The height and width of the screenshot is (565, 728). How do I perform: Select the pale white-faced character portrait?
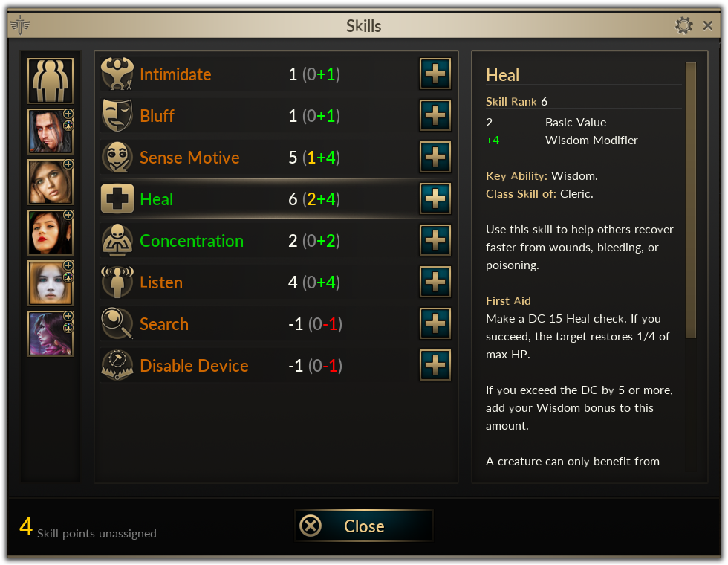pyautogui.click(x=51, y=283)
